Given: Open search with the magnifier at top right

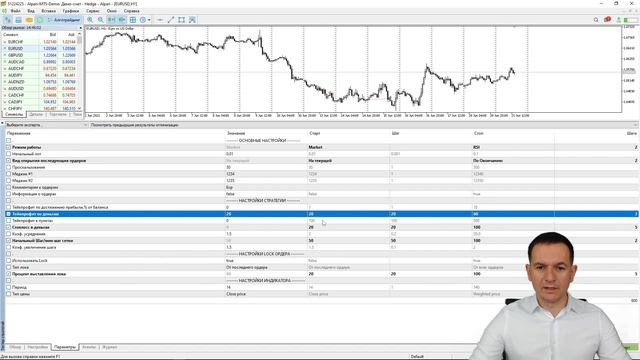Looking at the screenshot, I should pos(596,20).
